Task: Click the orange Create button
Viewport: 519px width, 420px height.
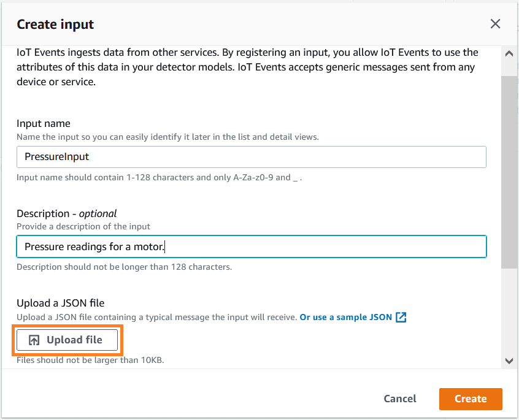Action: 471,399
